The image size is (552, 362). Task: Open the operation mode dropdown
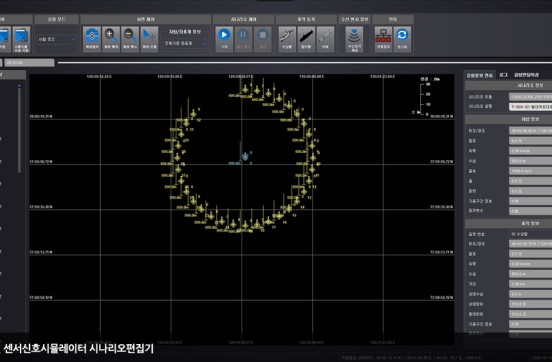click(x=56, y=39)
